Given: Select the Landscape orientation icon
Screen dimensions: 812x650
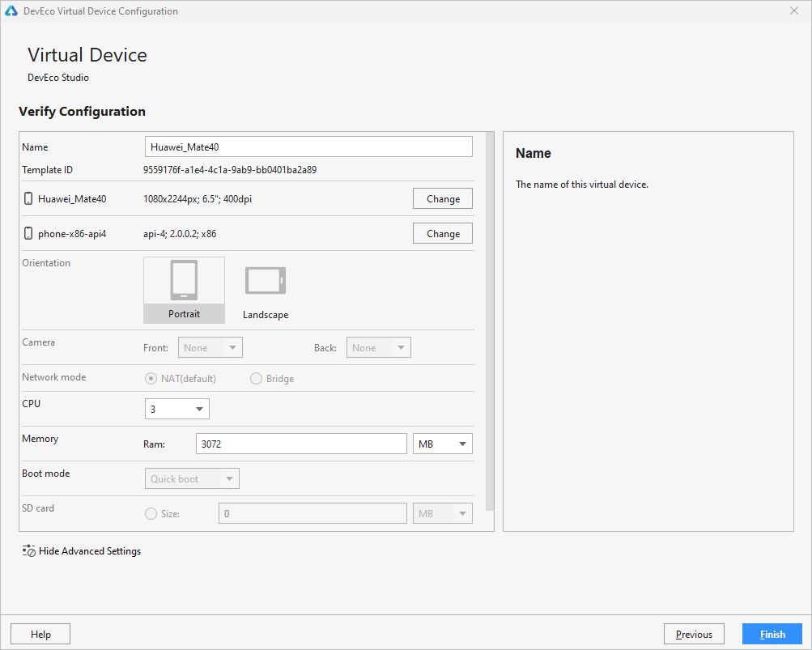Looking at the screenshot, I should [266, 281].
